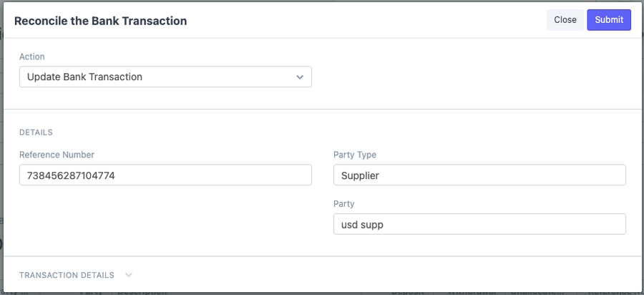644x295 pixels.
Task: Click into the Party Type field
Action: click(479, 175)
